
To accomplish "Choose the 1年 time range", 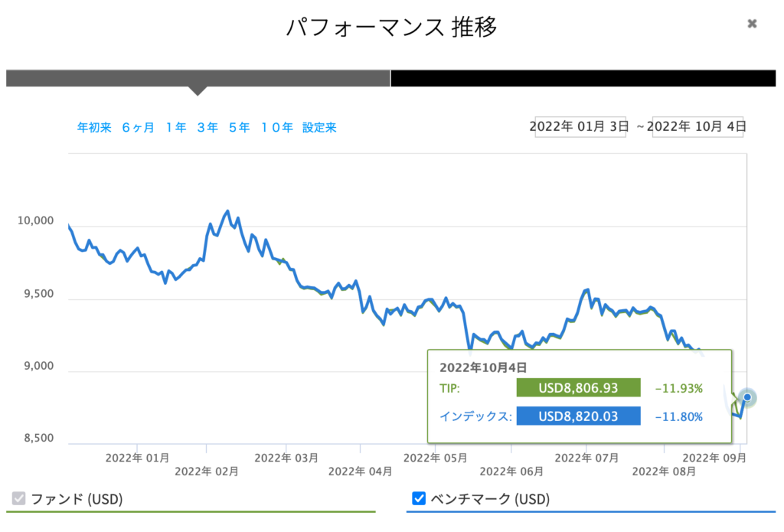I will 175,128.
